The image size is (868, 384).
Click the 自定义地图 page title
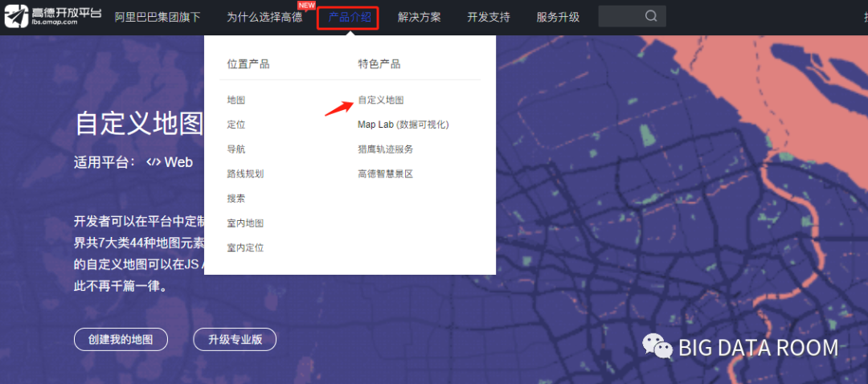[x=139, y=123]
